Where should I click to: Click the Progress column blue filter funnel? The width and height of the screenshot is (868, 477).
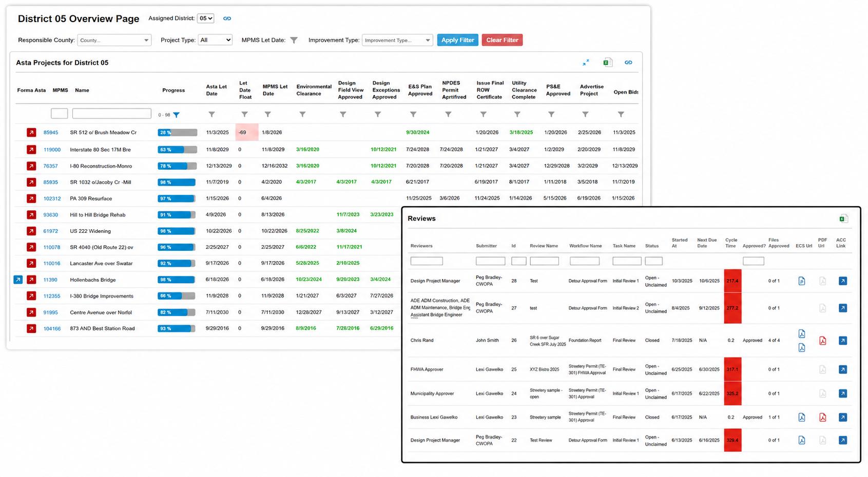pyautogui.click(x=177, y=115)
